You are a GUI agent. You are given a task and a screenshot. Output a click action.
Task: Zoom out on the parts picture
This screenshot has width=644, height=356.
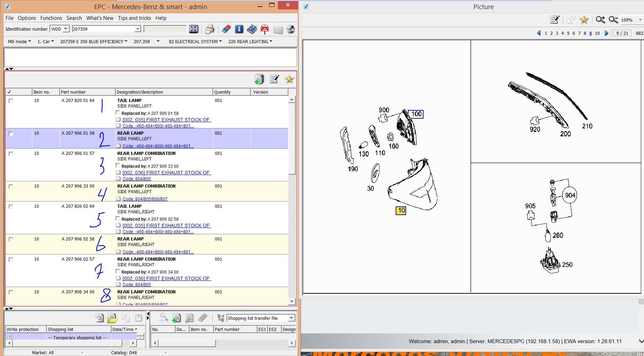tap(613, 20)
